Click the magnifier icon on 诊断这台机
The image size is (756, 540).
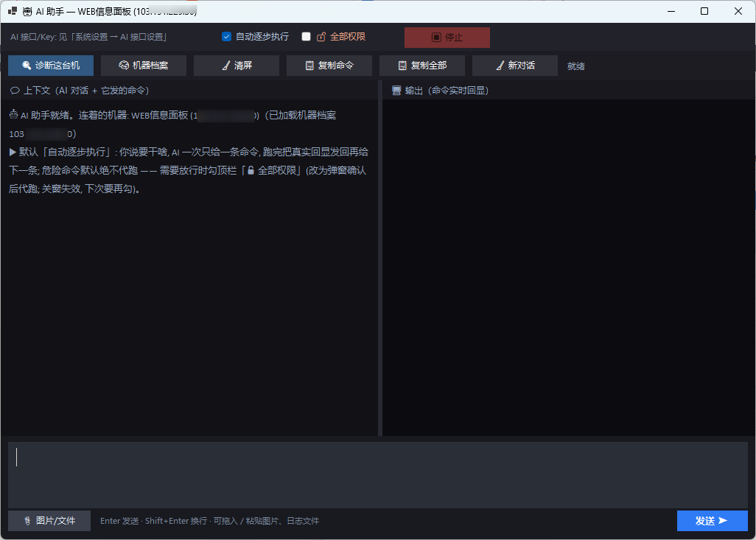(x=27, y=66)
